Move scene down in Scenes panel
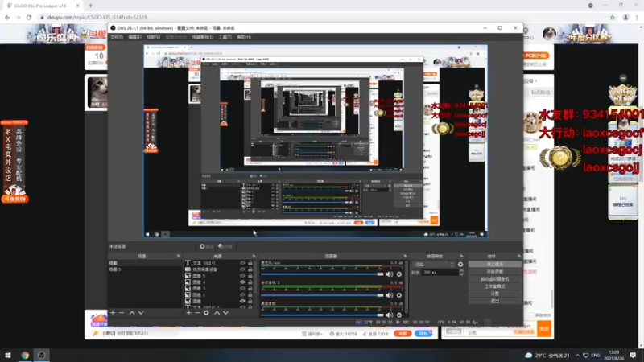The width and height of the screenshot is (644, 362). 141,313
